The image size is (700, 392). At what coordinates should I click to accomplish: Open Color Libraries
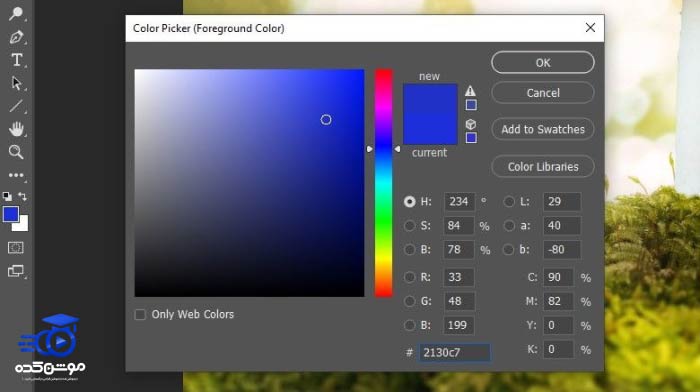coord(543,167)
